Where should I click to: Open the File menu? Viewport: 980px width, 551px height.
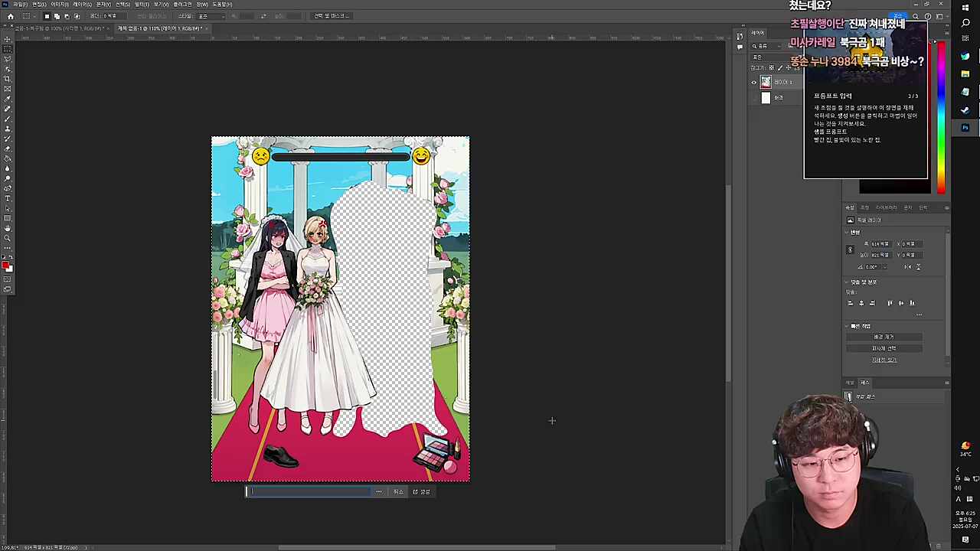pos(19,4)
